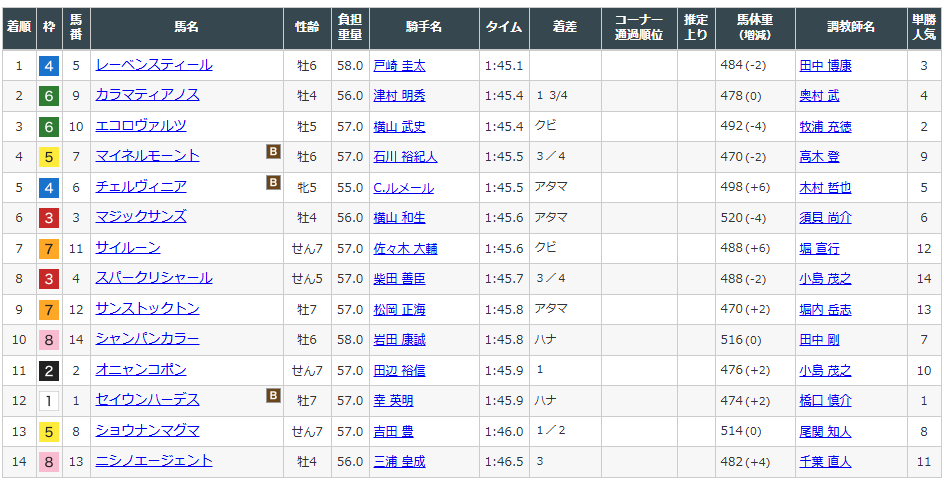Open trainer link 須貝 尚介
Viewport: 944px width, 480px height.
825,218
